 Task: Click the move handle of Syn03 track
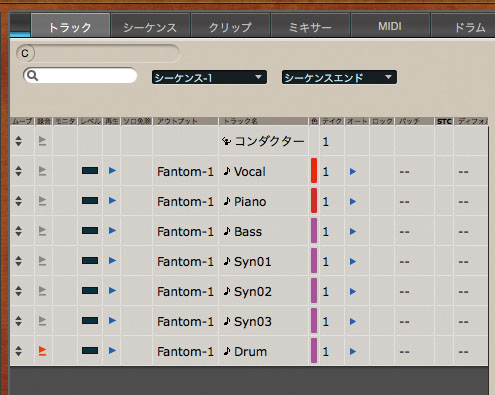pyautogui.click(x=19, y=321)
